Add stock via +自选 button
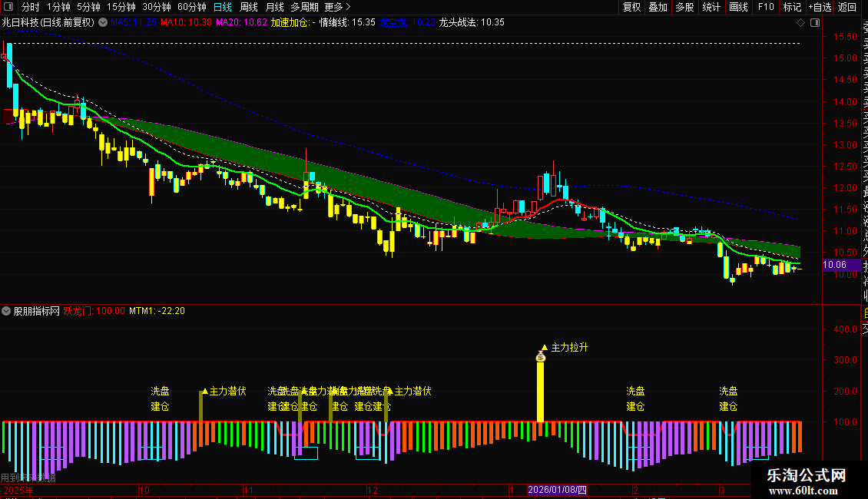The width and height of the screenshot is (868, 499). pos(820,7)
